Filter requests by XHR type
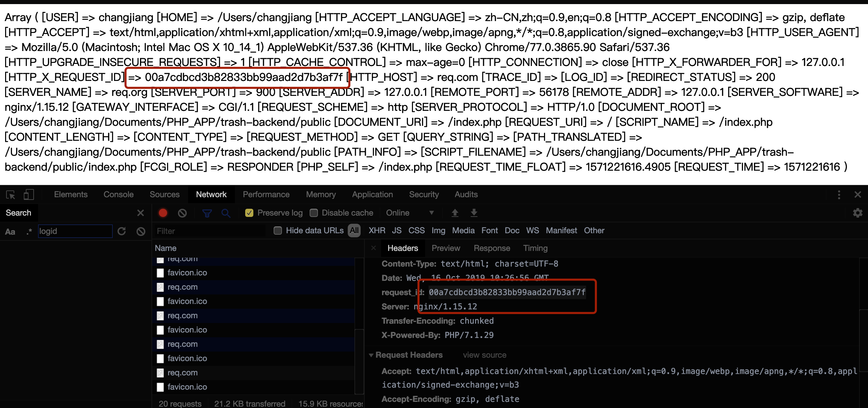The image size is (868, 408). coord(376,230)
